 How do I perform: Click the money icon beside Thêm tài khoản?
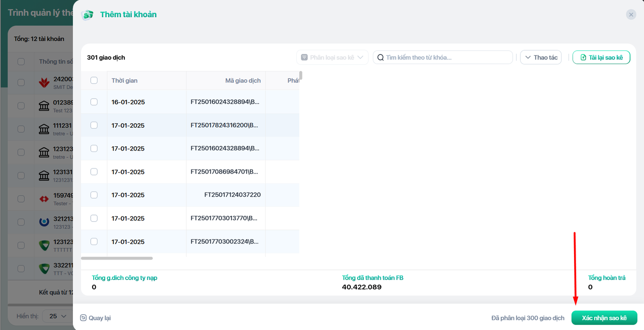click(88, 15)
